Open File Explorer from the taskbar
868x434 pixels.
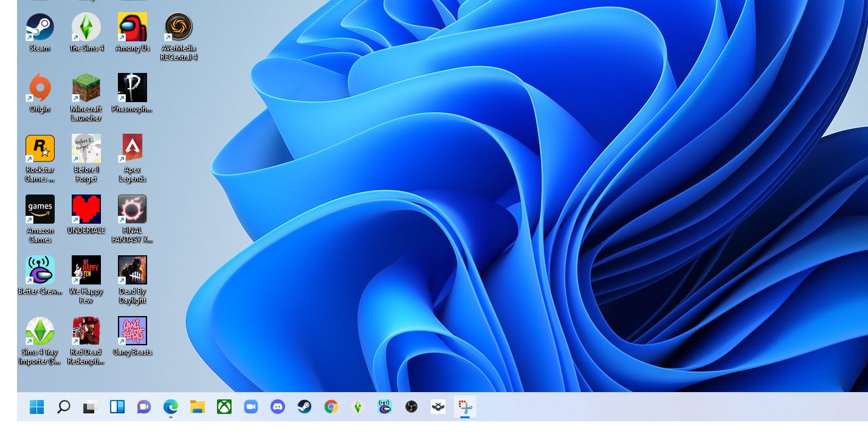pyautogui.click(x=198, y=407)
